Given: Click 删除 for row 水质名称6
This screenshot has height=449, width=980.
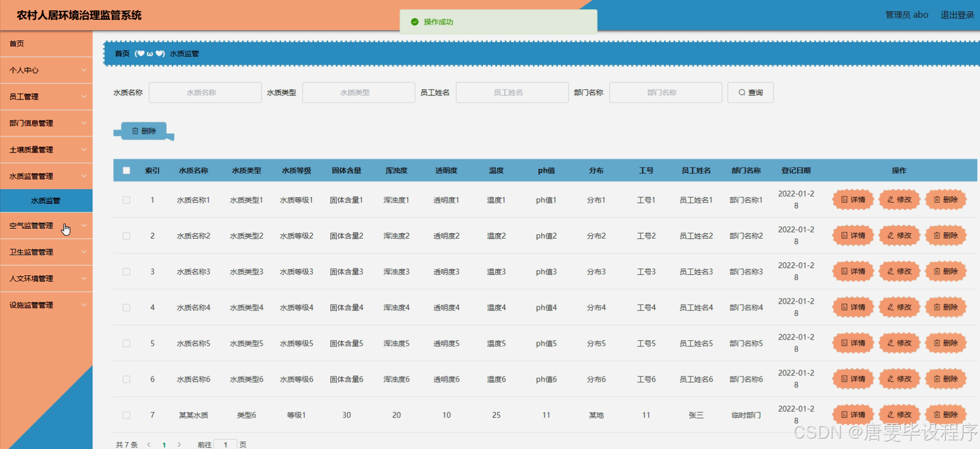Looking at the screenshot, I should [x=946, y=378].
